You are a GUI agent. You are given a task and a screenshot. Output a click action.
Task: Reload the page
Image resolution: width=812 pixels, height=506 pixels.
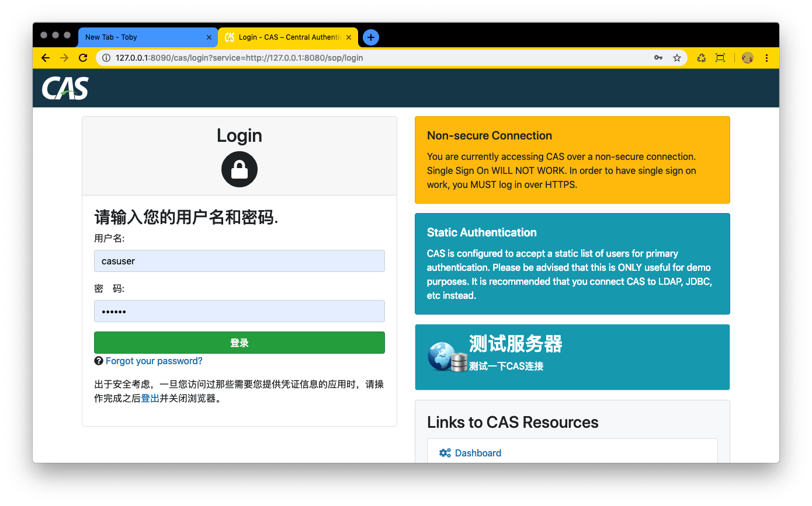83,58
